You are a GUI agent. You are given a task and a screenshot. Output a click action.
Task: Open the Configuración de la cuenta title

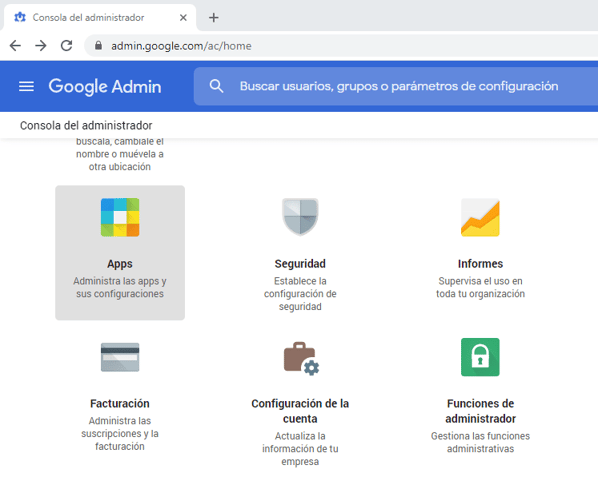(300, 411)
